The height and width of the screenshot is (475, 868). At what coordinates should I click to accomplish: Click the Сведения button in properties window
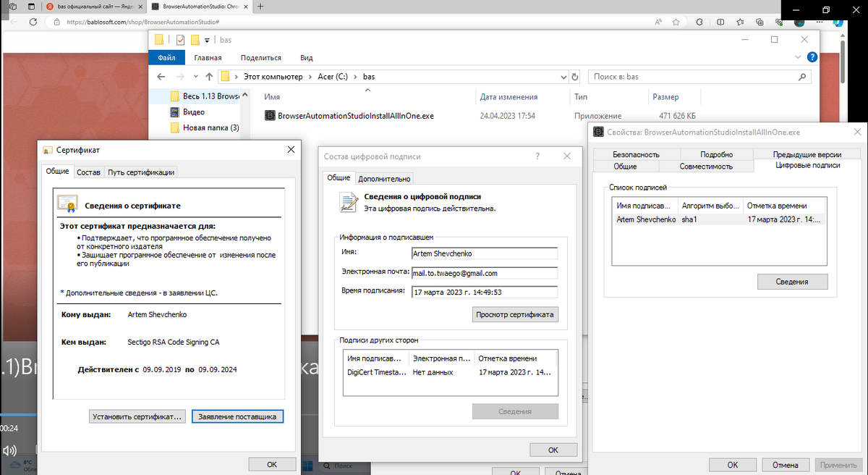tap(792, 282)
